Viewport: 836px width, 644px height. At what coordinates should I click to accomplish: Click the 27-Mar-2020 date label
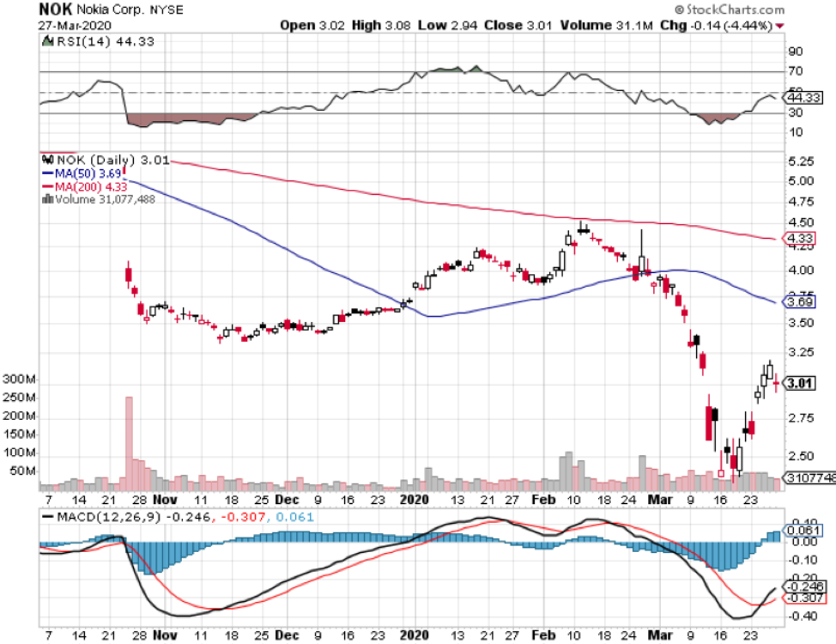(x=75, y=26)
